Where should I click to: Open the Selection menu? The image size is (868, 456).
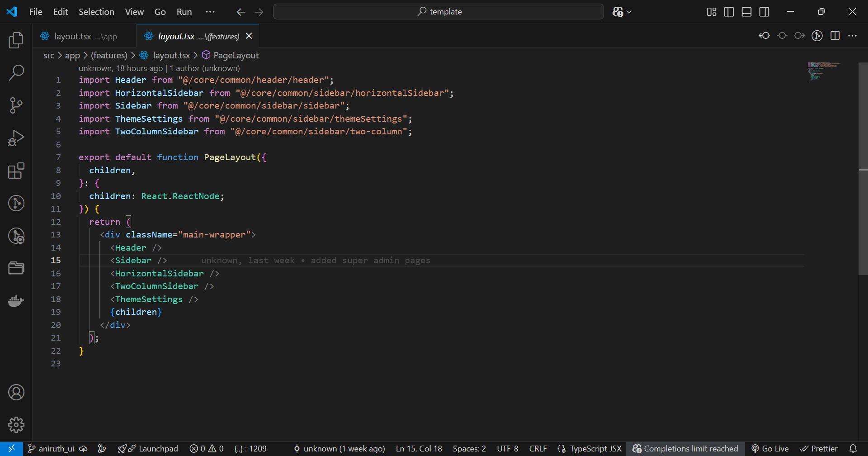click(x=96, y=12)
